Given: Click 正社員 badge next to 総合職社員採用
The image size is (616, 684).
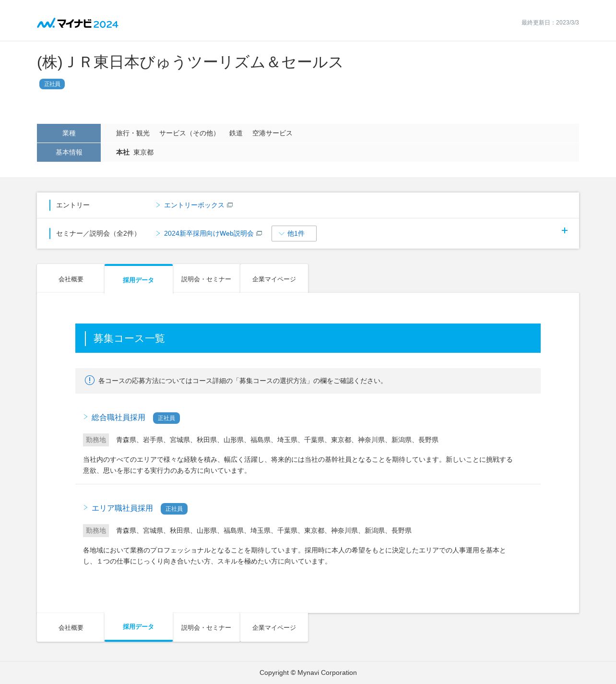Looking at the screenshot, I should [x=166, y=418].
